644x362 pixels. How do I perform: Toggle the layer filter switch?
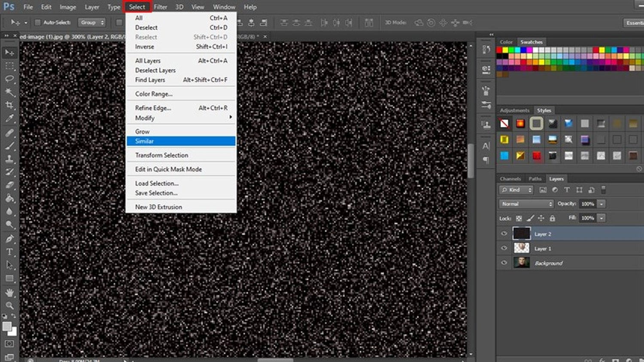pos(603,190)
